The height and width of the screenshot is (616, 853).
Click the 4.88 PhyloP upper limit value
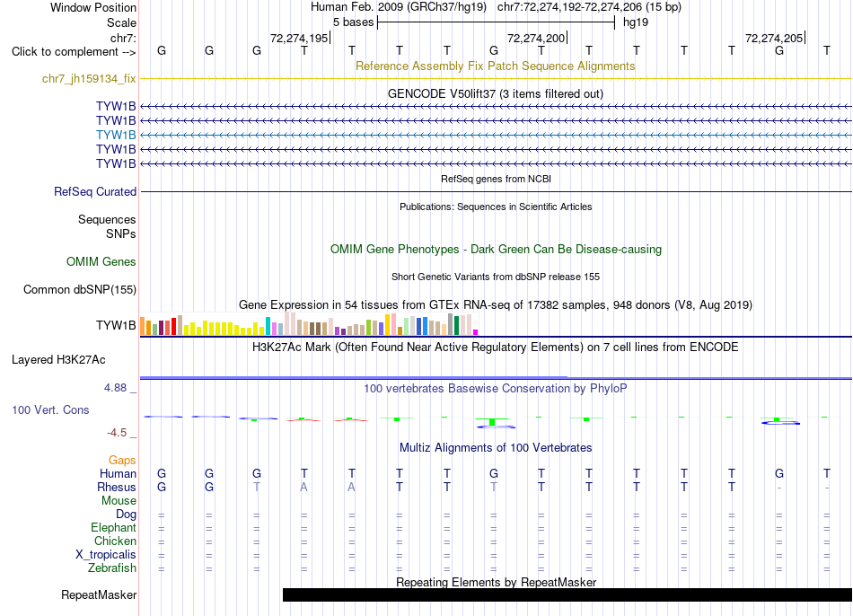[x=115, y=388]
